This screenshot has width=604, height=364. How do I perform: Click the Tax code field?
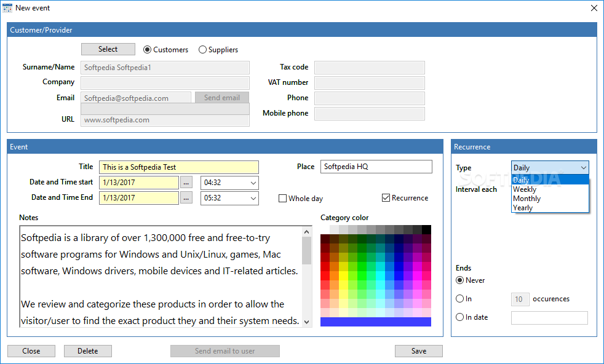click(x=370, y=68)
